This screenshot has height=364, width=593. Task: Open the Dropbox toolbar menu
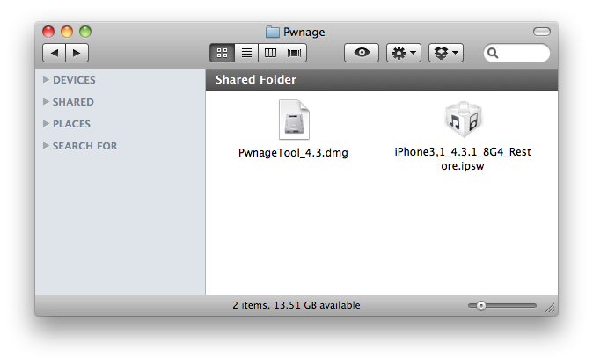(445, 53)
